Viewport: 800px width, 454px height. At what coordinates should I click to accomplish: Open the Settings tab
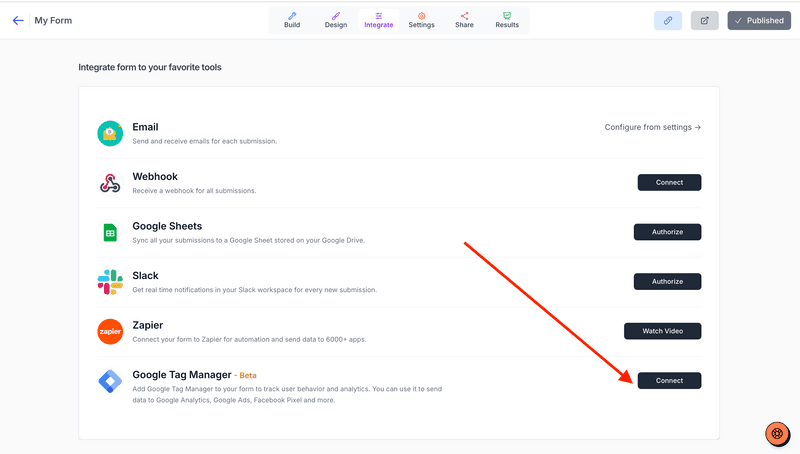(421, 20)
